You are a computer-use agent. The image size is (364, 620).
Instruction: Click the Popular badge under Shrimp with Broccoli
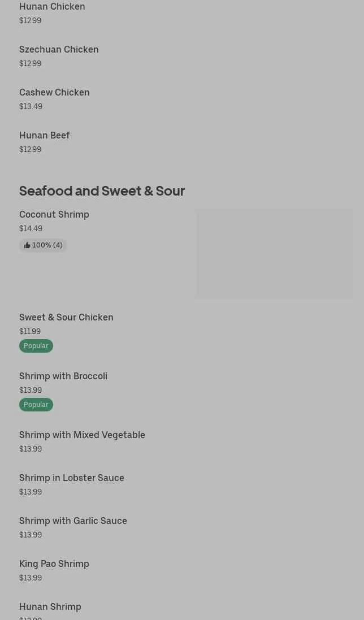(x=36, y=405)
